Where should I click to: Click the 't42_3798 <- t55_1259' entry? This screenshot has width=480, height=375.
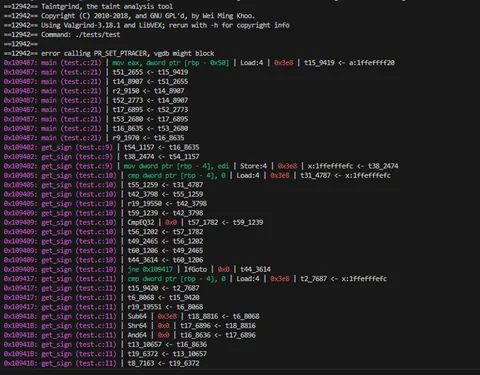click(165, 194)
